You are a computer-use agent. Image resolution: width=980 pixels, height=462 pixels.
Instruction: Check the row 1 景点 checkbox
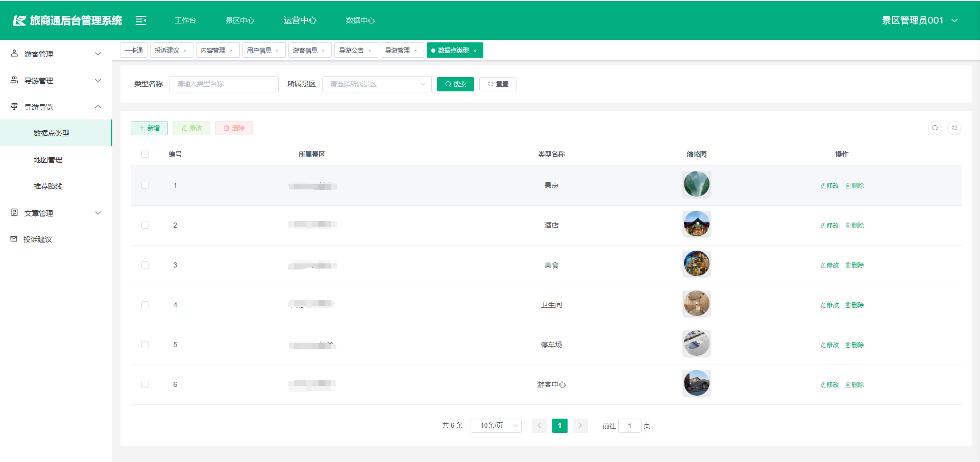coord(145,185)
